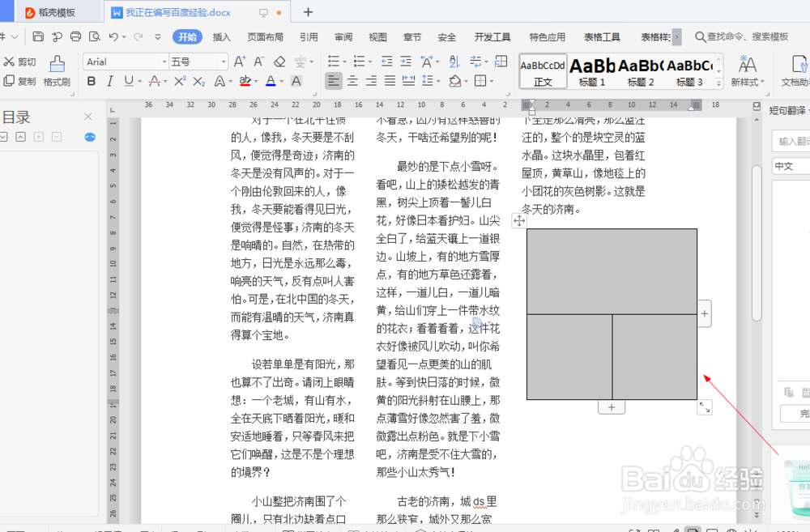Open underline style dropdown arrow
810x532 pixels.
click(139, 81)
